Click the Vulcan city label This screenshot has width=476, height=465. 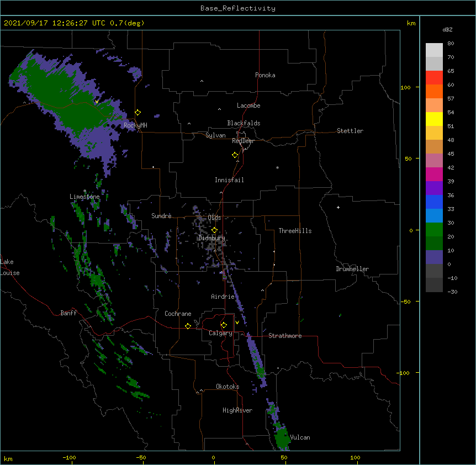pyautogui.click(x=300, y=437)
